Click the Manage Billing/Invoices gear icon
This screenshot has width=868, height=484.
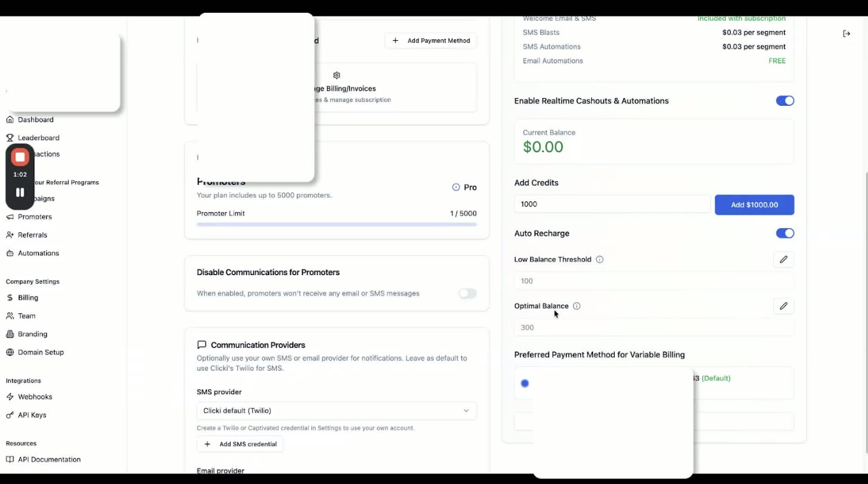[x=337, y=76]
